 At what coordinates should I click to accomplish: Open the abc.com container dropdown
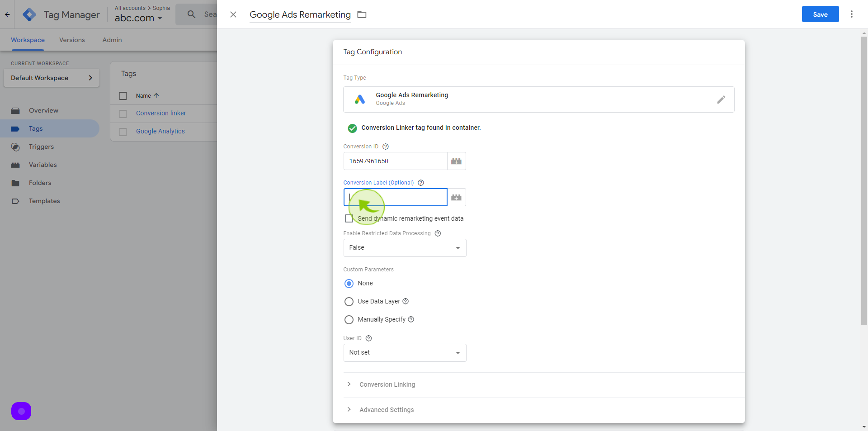138,18
